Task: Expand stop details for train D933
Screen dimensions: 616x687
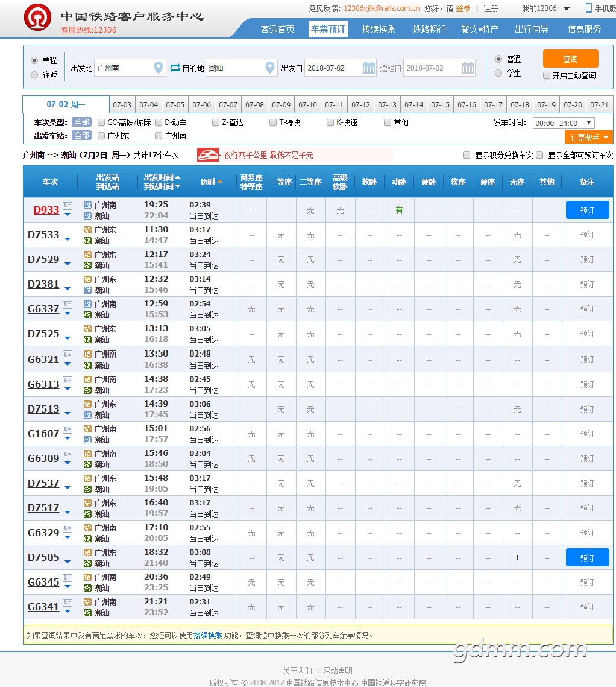Action: [x=68, y=215]
